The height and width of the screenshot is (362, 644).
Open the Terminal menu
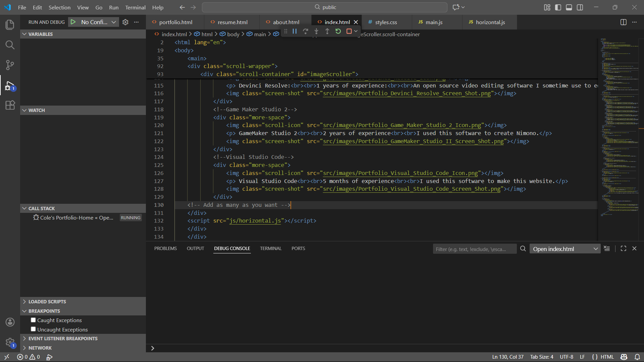point(135,7)
